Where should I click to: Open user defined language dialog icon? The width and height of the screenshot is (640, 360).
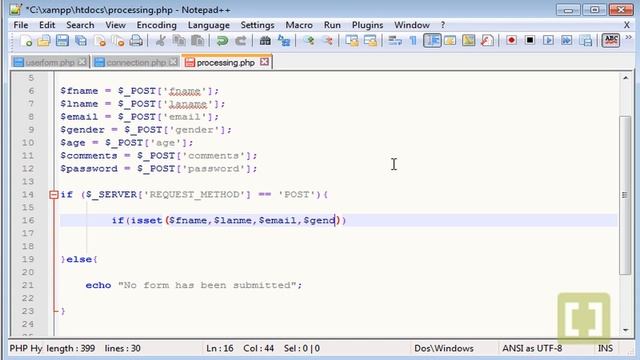tap(450, 41)
